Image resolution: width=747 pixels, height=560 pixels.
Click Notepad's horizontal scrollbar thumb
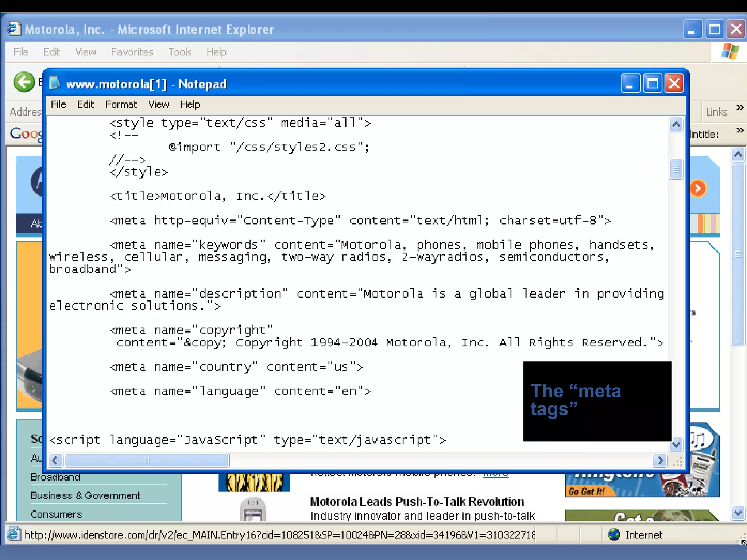click(146, 460)
